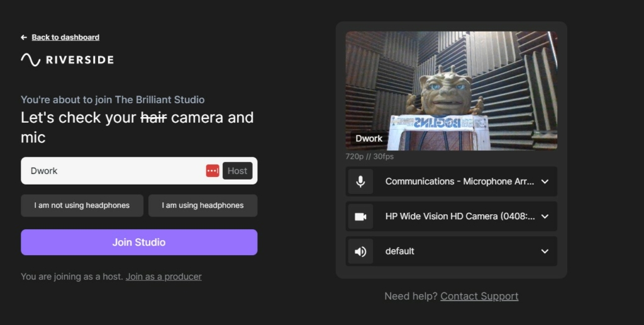This screenshot has width=644, height=325.
Task: Choose the Join as a producer link
Action: click(x=164, y=277)
